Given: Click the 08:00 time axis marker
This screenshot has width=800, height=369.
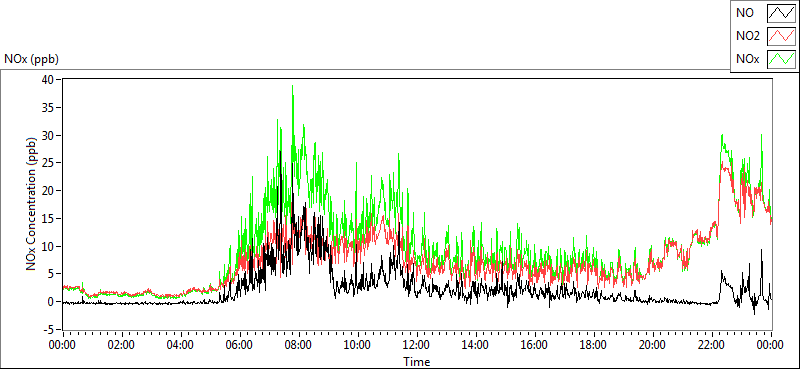Looking at the screenshot, I should pos(298,345).
